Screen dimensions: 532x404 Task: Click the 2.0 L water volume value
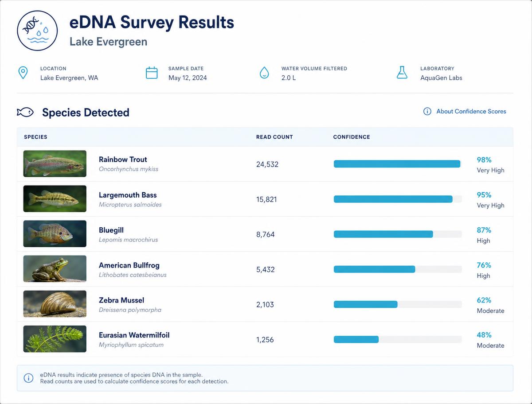point(289,78)
